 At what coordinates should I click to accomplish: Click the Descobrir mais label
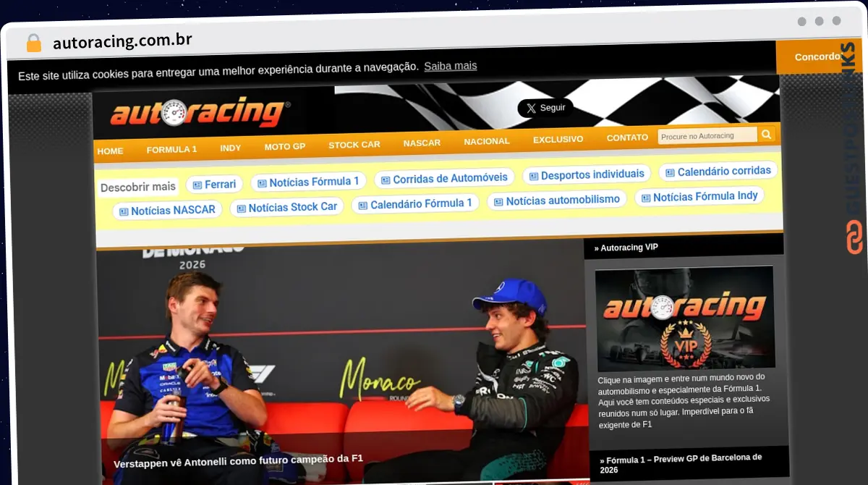pos(138,187)
